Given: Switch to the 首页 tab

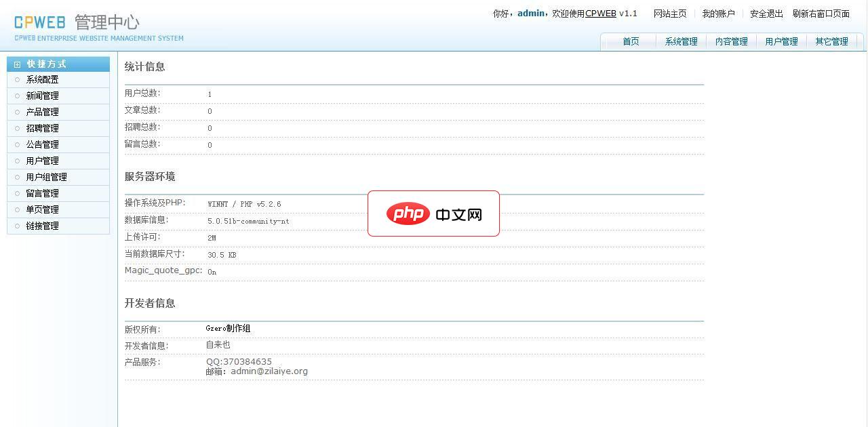Looking at the screenshot, I should [x=631, y=41].
